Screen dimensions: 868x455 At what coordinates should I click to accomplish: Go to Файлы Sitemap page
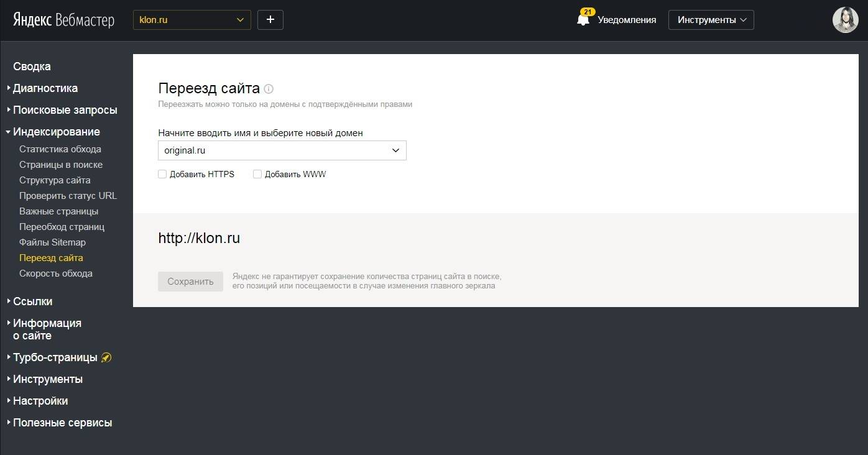pyautogui.click(x=52, y=242)
